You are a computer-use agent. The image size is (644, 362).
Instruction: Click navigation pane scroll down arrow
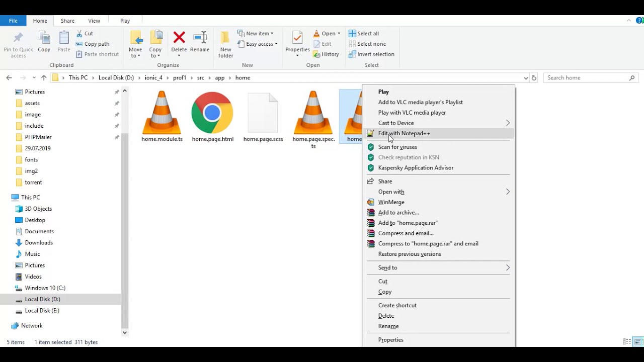(125, 332)
